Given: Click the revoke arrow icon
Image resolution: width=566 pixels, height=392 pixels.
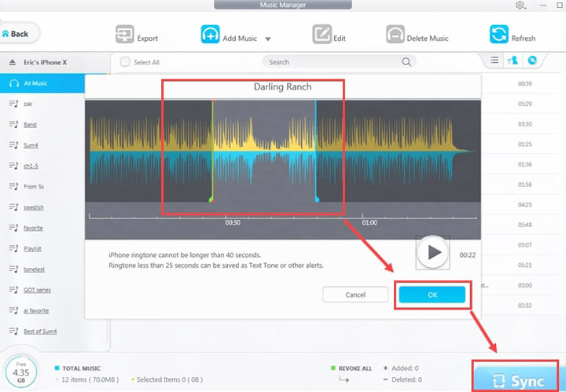Looking at the screenshot, I should coord(344,379).
